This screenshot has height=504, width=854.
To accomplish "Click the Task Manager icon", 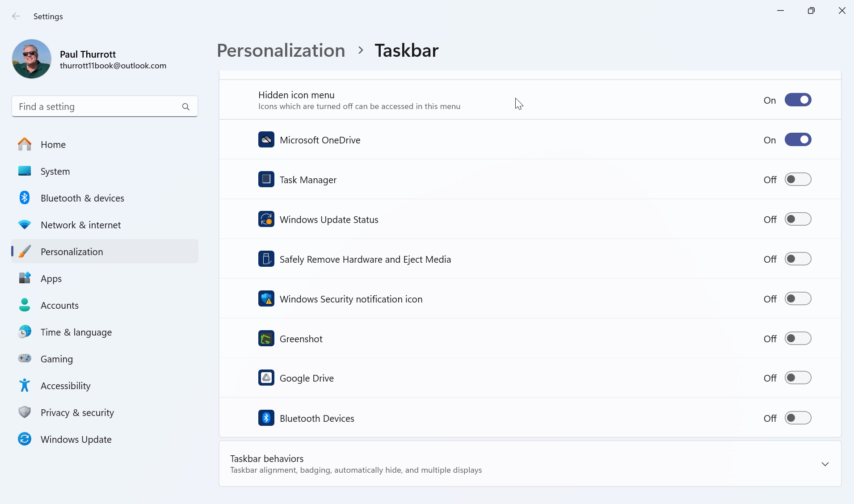I will [266, 180].
